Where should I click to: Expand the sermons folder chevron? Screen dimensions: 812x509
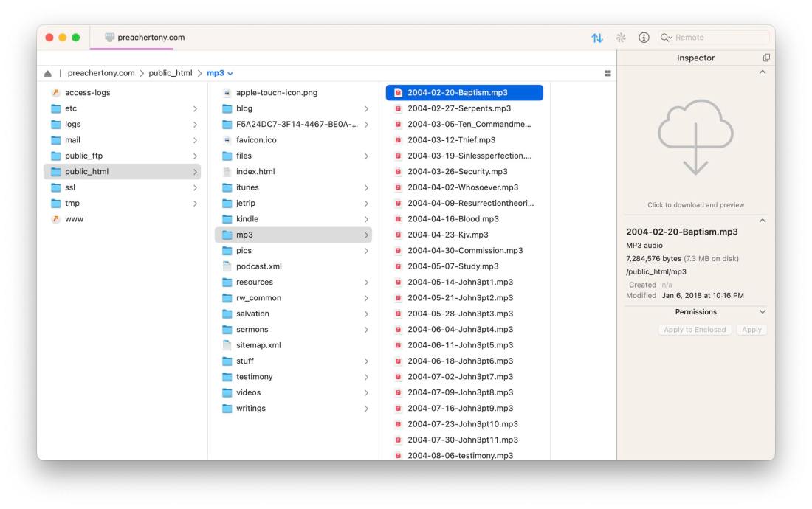point(366,330)
